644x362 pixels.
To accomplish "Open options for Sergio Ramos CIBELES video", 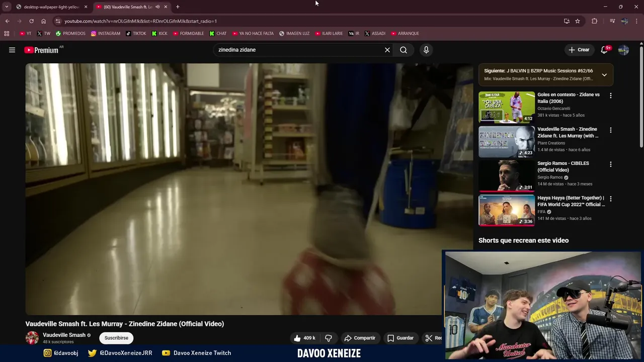I will click(611, 164).
